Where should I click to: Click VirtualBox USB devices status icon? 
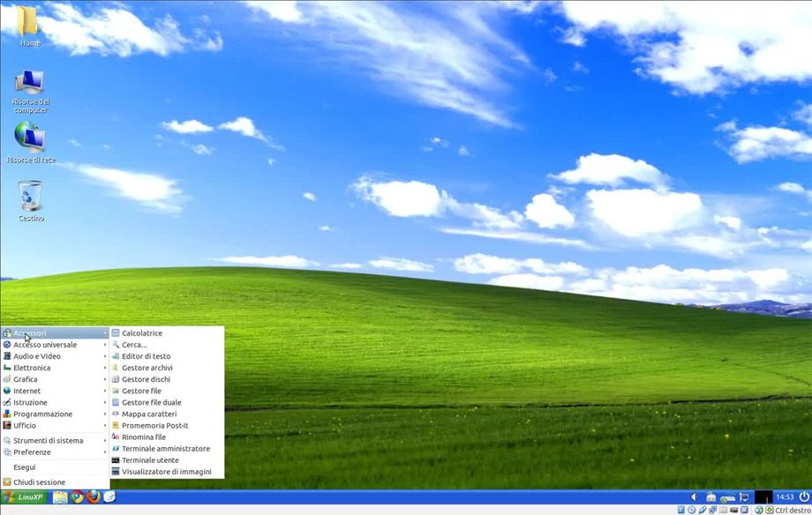tap(703, 510)
